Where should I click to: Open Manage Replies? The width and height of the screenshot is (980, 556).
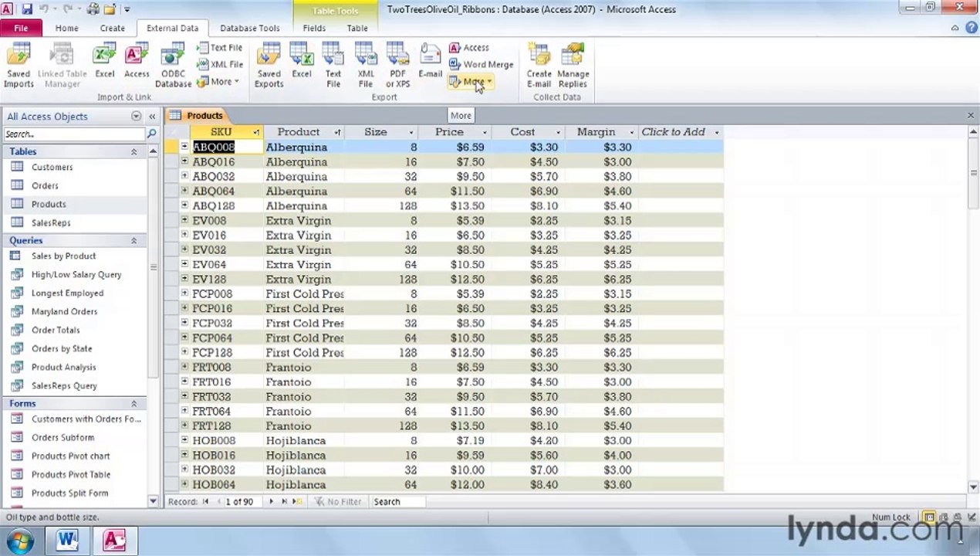click(x=573, y=66)
